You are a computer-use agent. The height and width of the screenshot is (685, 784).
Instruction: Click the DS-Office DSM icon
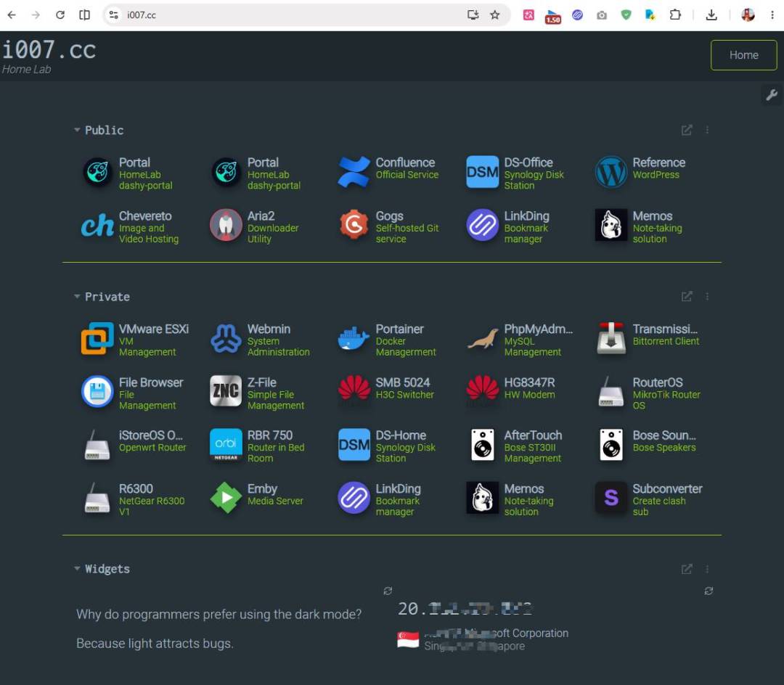(x=483, y=172)
